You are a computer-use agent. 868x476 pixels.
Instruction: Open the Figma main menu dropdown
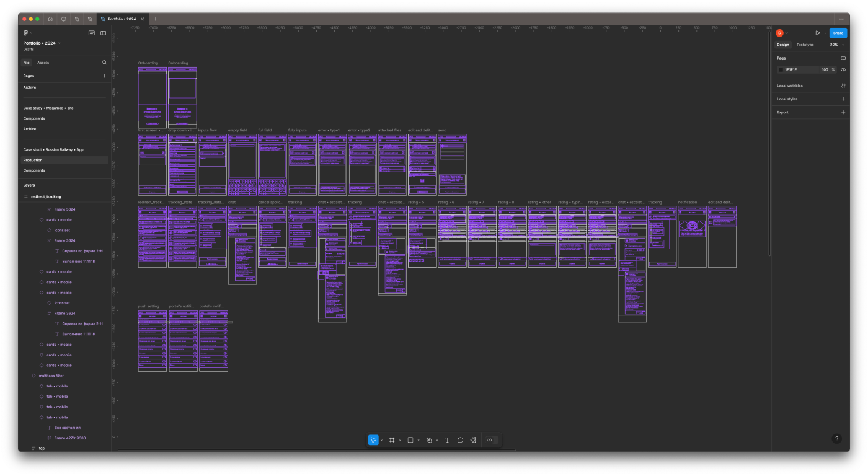click(27, 33)
